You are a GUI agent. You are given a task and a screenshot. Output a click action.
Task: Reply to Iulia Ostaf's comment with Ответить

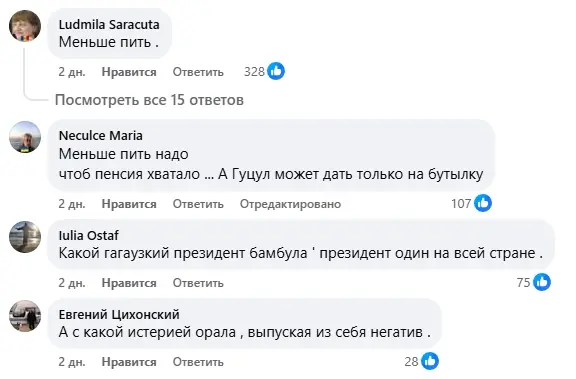tap(198, 283)
